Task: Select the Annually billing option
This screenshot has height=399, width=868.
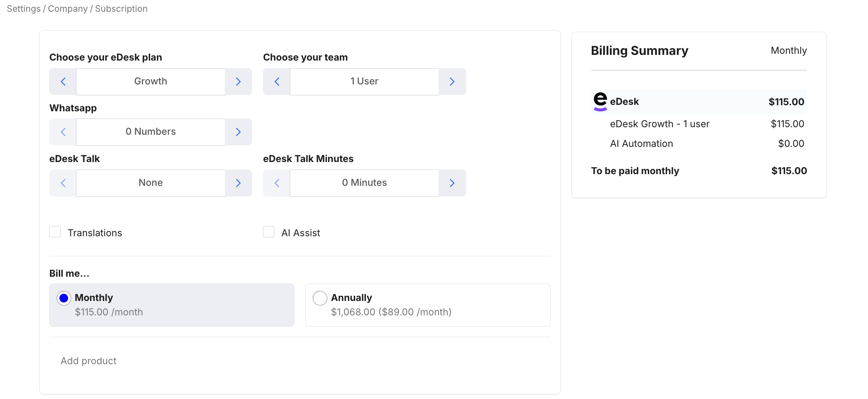Action: (x=320, y=298)
